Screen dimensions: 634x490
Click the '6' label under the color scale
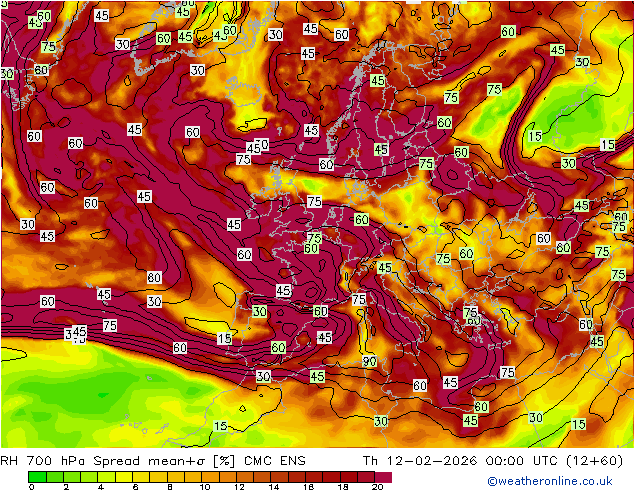135,487
